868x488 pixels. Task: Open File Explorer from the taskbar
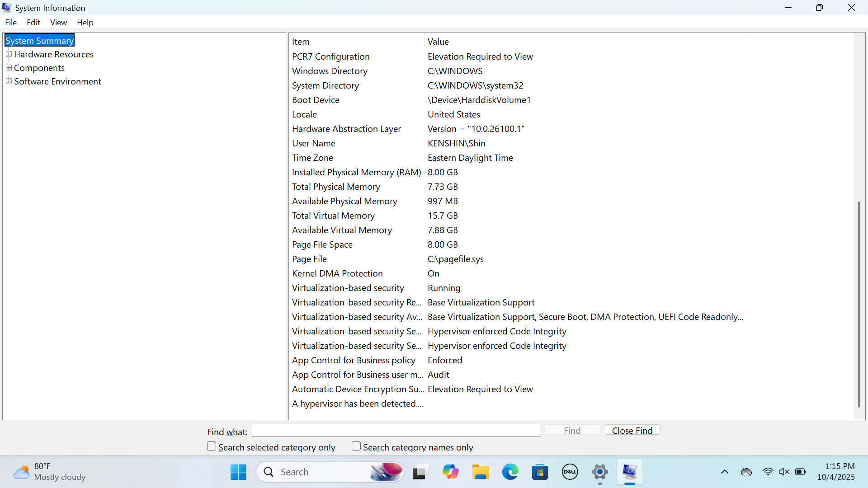pyautogui.click(x=481, y=471)
